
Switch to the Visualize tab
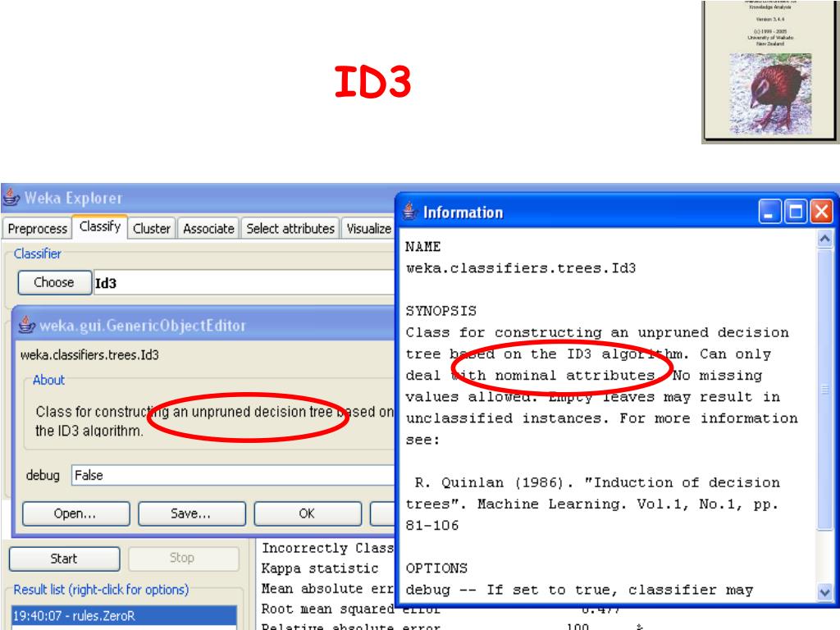tap(368, 229)
